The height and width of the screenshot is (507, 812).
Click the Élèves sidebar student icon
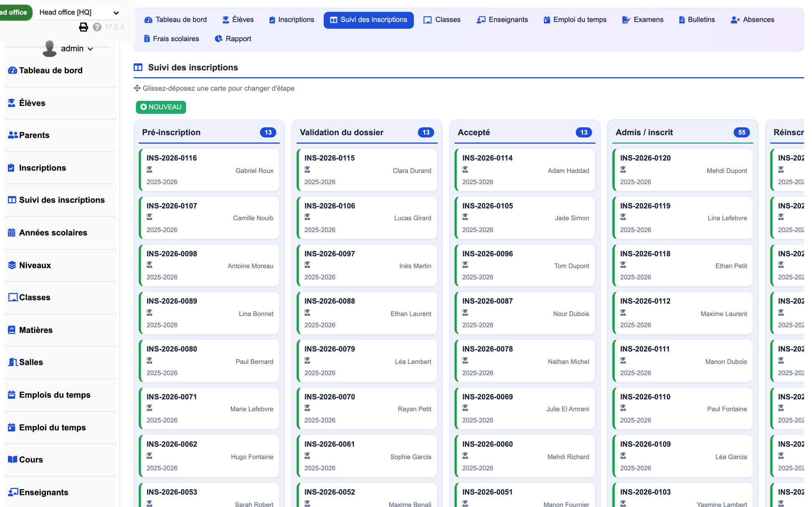point(12,103)
